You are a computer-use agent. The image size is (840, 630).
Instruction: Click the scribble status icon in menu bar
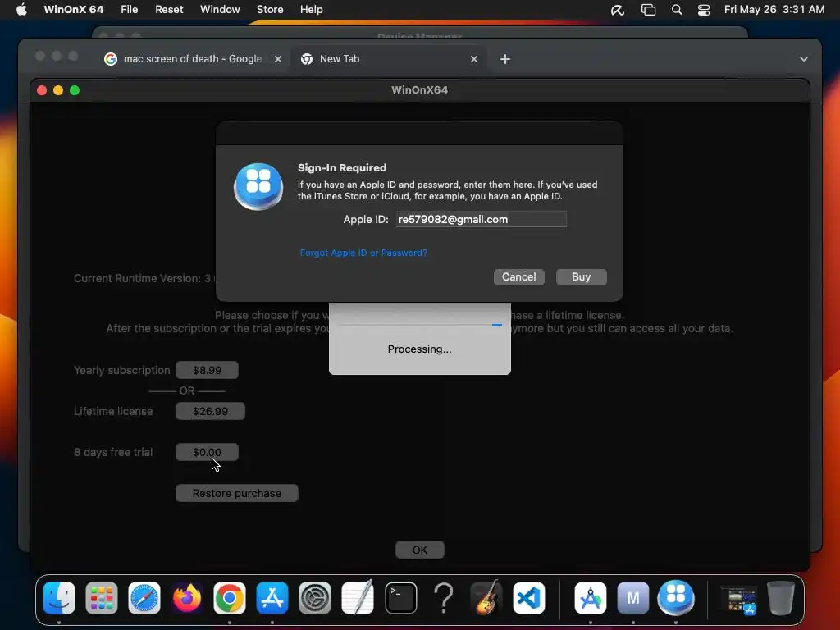pyautogui.click(x=618, y=10)
